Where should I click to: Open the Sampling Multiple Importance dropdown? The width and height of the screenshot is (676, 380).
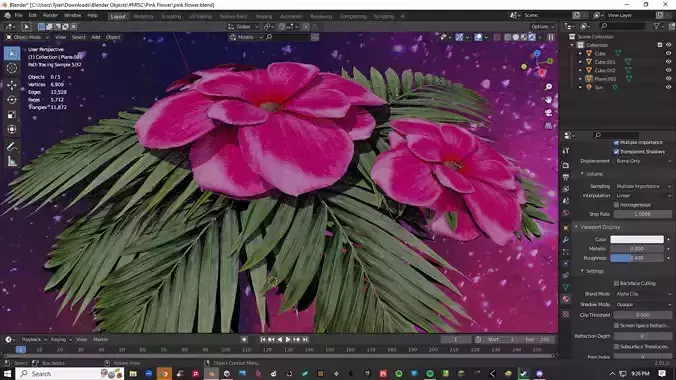[x=643, y=186]
